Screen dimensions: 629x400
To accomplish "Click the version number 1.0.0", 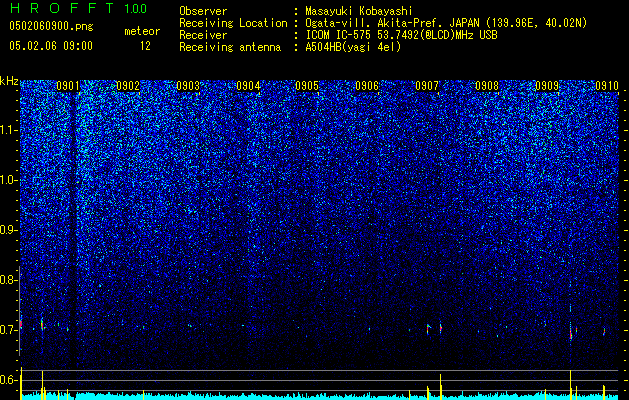I will tap(136, 8).
